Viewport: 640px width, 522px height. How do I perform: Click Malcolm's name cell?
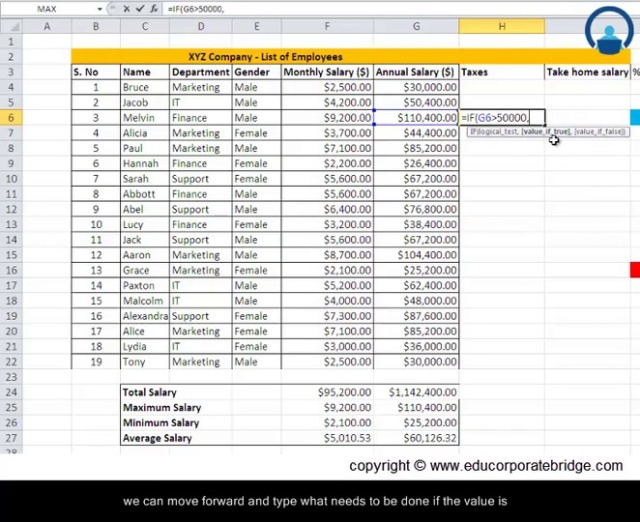pos(145,301)
